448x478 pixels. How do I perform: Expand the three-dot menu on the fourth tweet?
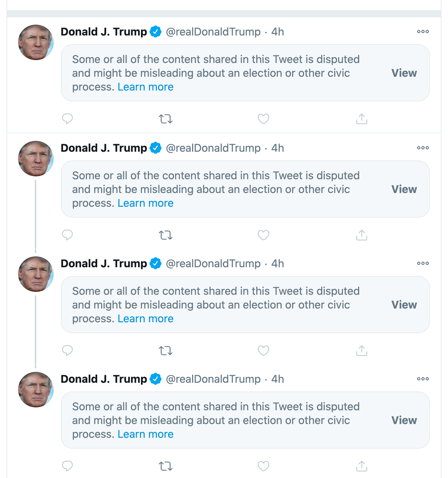tap(423, 379)
